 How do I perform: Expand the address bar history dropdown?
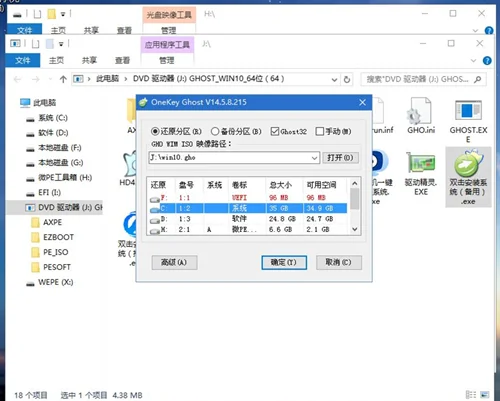click(334, 80)
